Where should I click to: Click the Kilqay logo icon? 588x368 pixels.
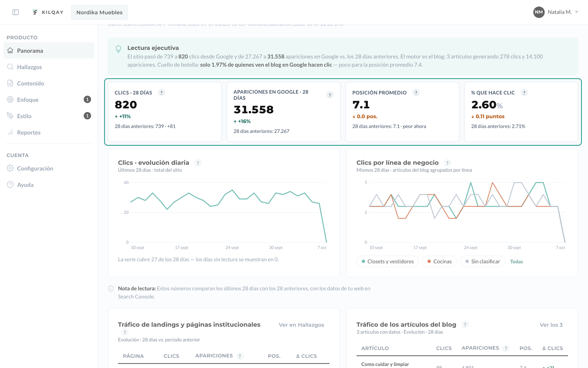(35, 12)
